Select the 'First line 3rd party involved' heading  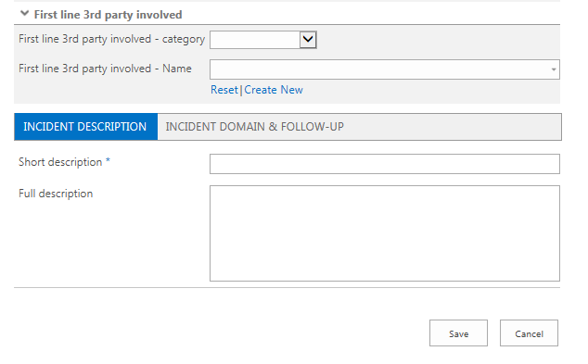(x=108, y=15)
